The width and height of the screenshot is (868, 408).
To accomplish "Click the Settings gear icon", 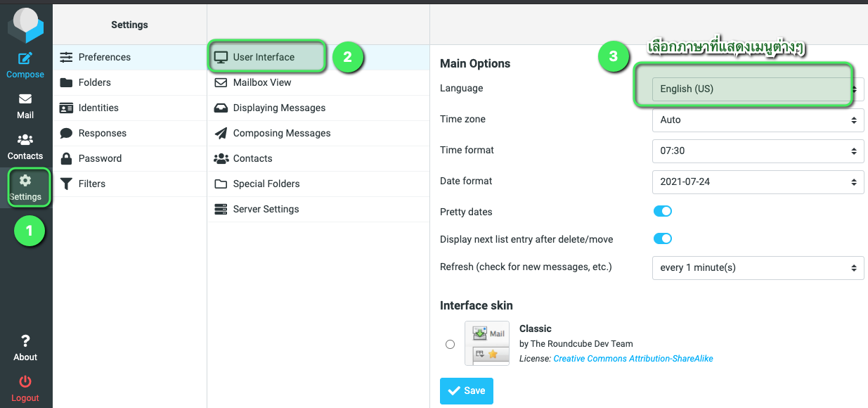I will click(x=25, y=181).
